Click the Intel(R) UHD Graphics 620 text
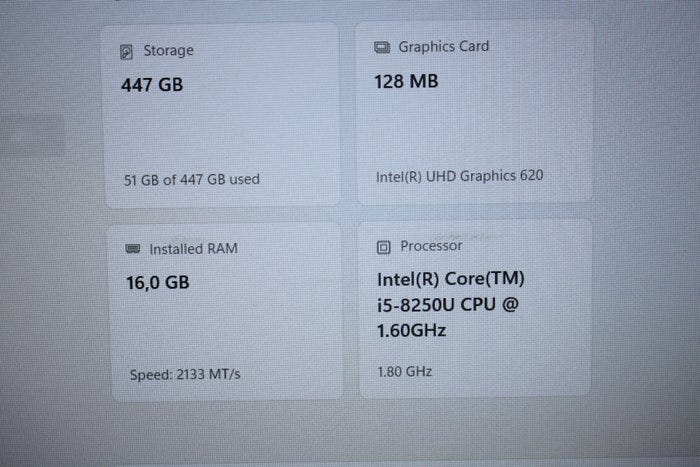 tap(459, 176)
